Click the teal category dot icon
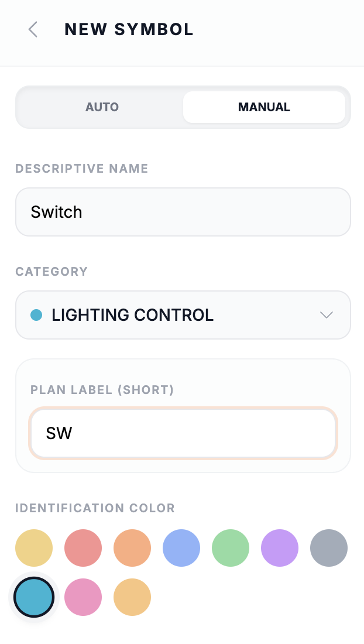Screen dimensions: 364x644 (x=37, y=315)
